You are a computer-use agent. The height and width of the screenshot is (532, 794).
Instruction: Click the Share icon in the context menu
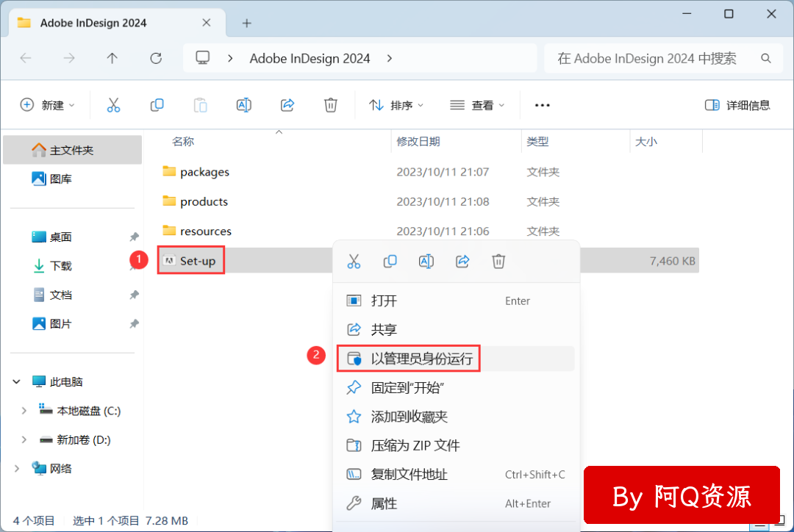(x=462, y=261)
